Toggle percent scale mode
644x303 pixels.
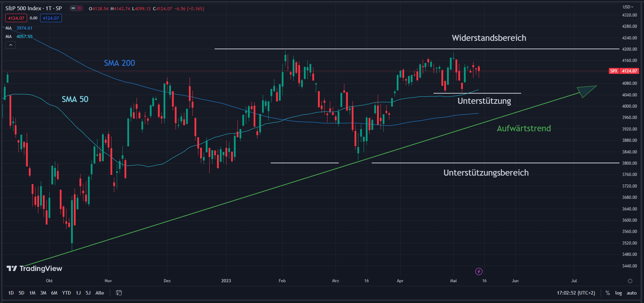(x=607, y=293)
